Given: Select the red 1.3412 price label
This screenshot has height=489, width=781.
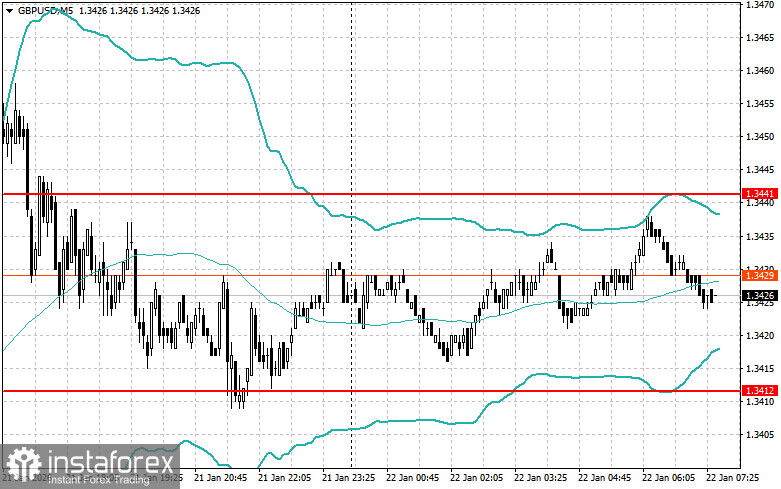Looking at the screenshot, I should 760,391.
